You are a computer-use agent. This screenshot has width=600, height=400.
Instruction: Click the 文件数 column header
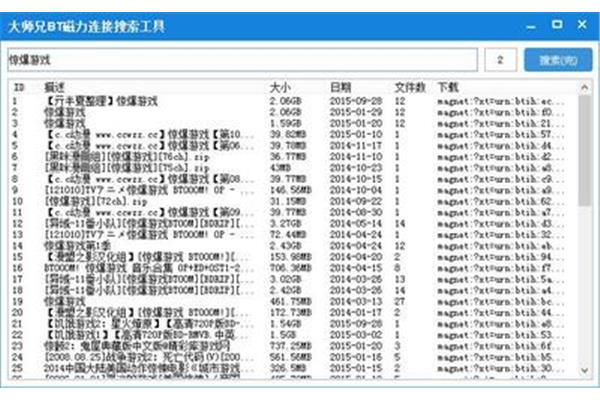pos(410,87)
